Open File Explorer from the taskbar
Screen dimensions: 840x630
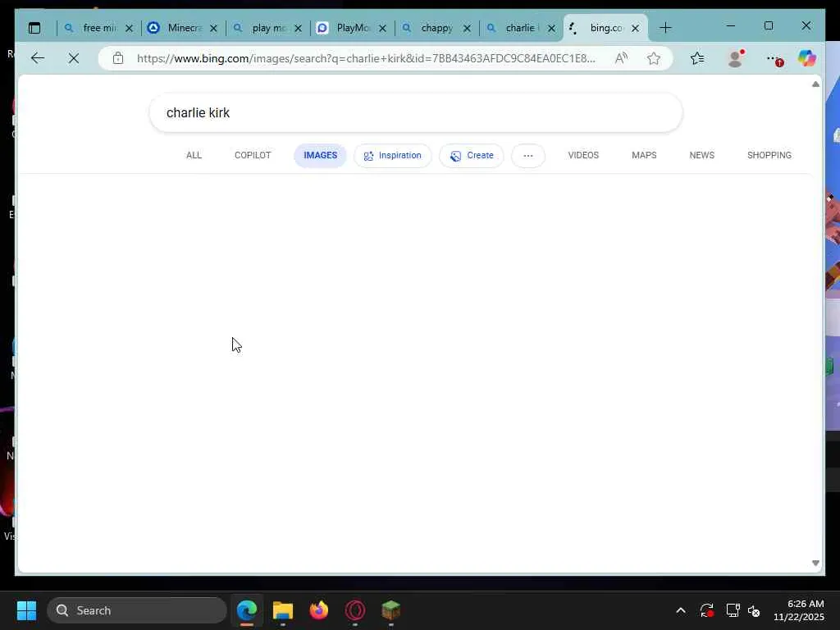click(x=283, y=610)
